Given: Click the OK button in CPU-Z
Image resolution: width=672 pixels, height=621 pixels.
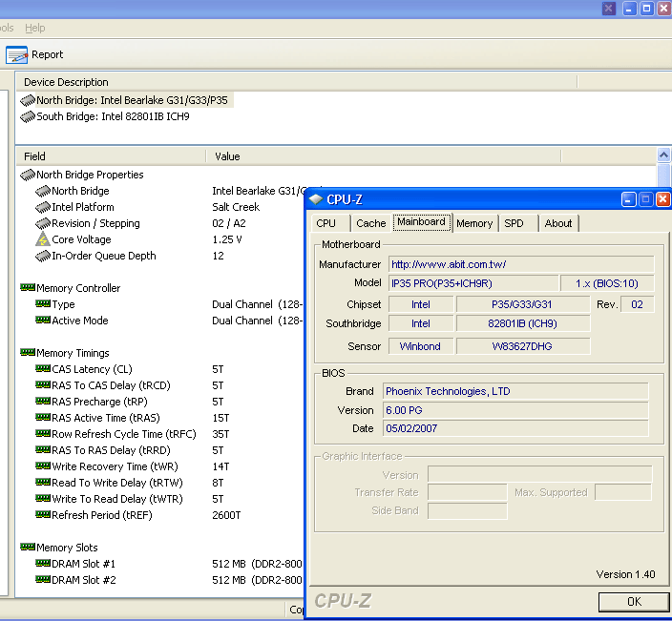Looking at the screenshot, I should point(634,602).
